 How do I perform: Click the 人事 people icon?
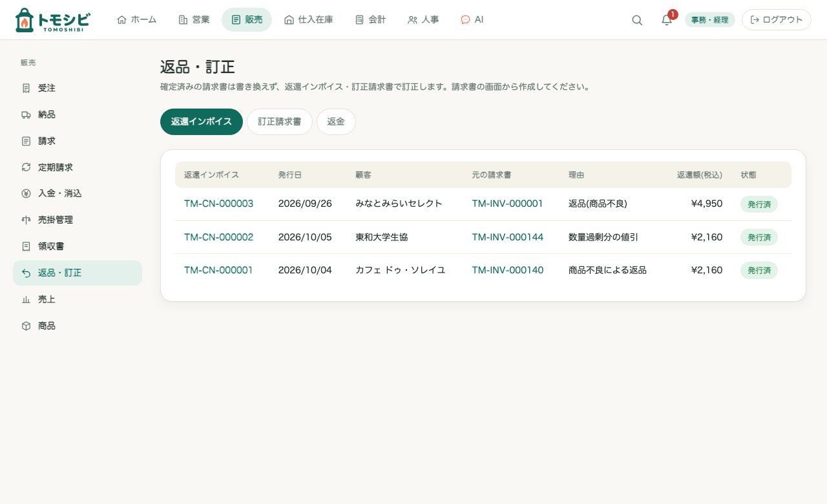coord(412,20)
